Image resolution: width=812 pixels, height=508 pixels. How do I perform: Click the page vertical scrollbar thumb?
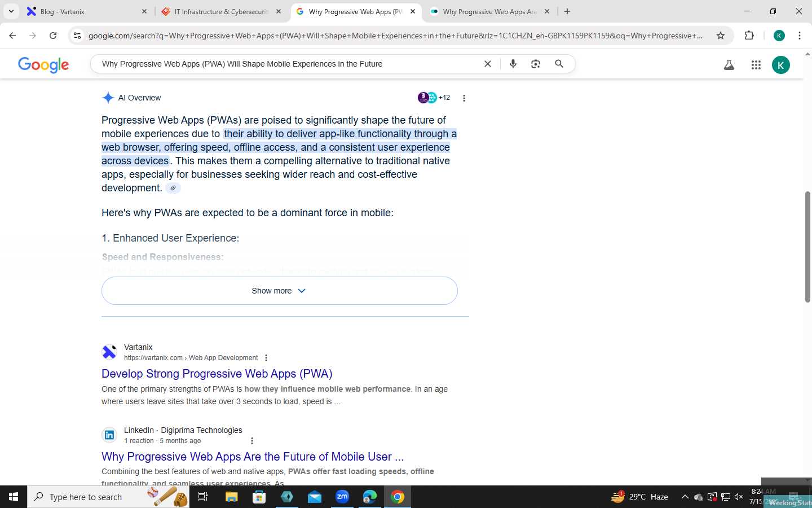[x=807, y=247]
